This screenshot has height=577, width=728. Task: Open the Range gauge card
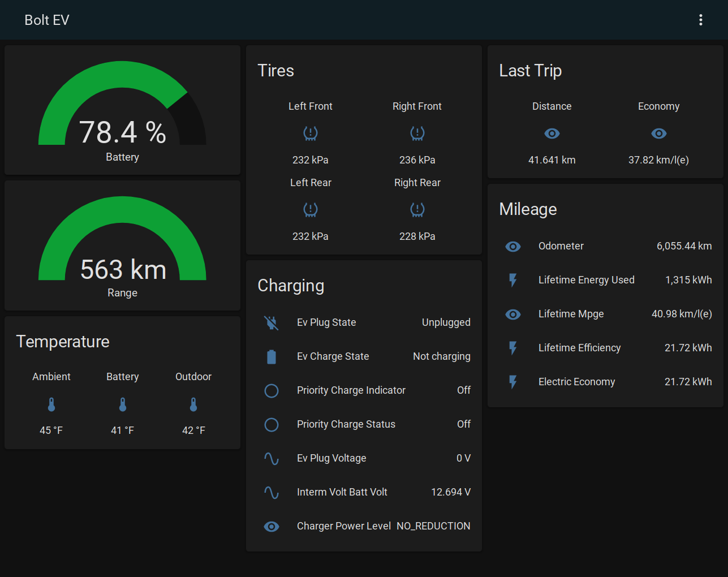(x=122, y=246)
